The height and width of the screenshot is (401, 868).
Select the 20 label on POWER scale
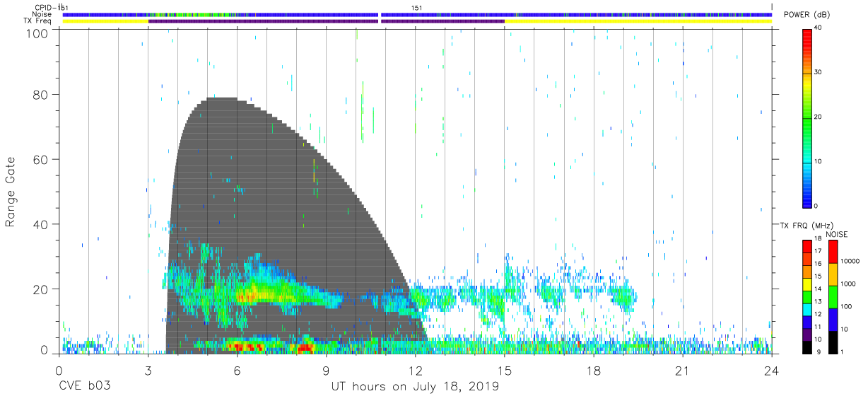[x=819, y=117]
